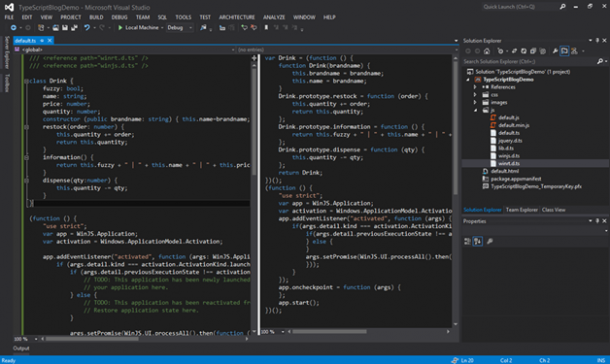Switch to the Team Explorer tab
The width and height of the screenshot is (610, 364).
tap(521, 210)
